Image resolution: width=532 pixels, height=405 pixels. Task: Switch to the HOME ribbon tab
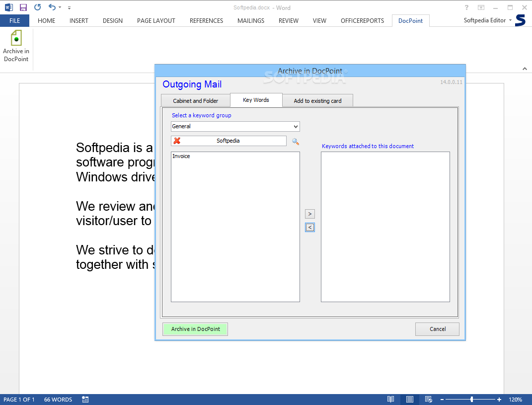(47, 21)
